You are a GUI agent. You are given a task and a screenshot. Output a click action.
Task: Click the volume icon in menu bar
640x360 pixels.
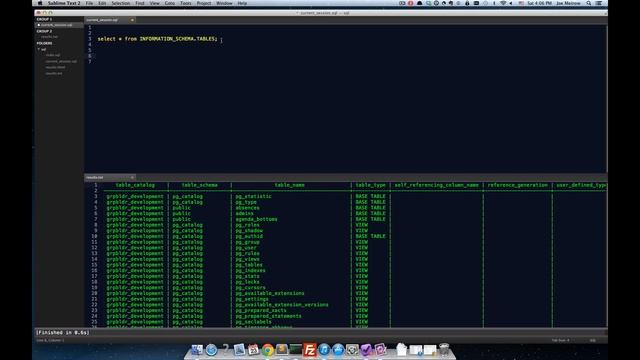(x=511, y=3)
